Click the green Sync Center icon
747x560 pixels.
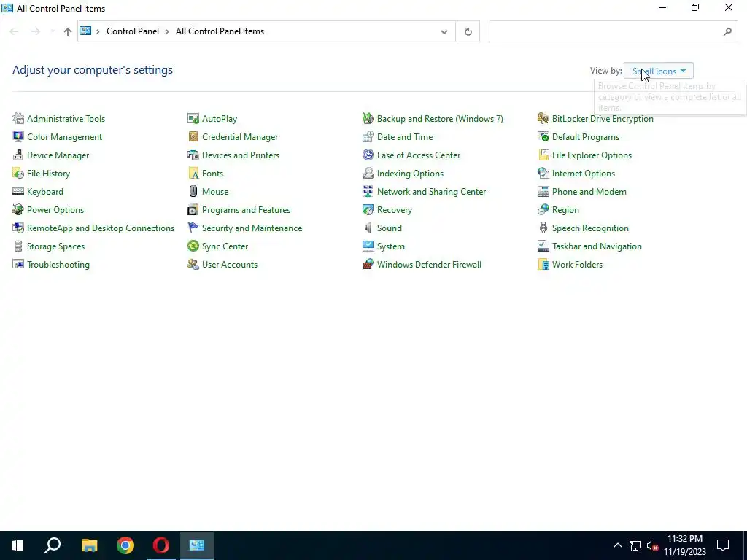point(193,246)
